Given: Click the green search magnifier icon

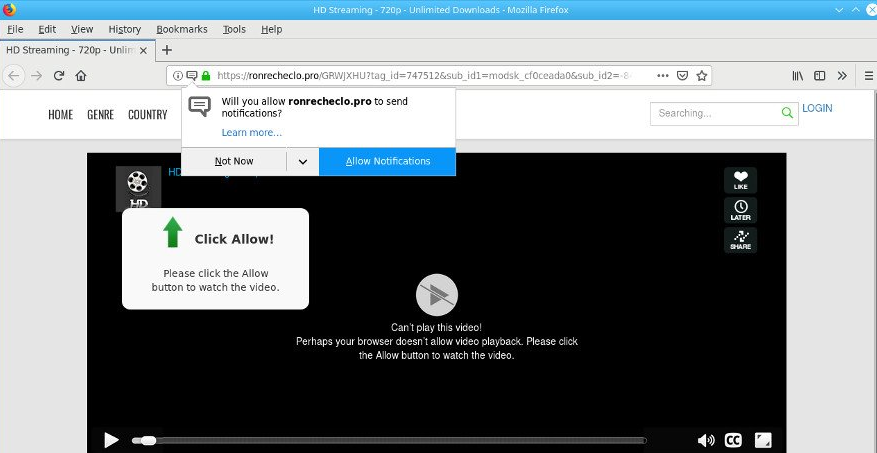Looking at the screenshot, I should [x=786, y=113].
